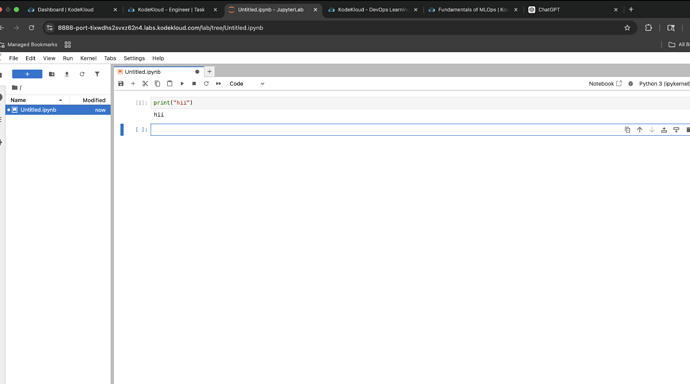Open the Help menu
The width and height of the screenshot is (690, 384).
(x=158, y=58)
